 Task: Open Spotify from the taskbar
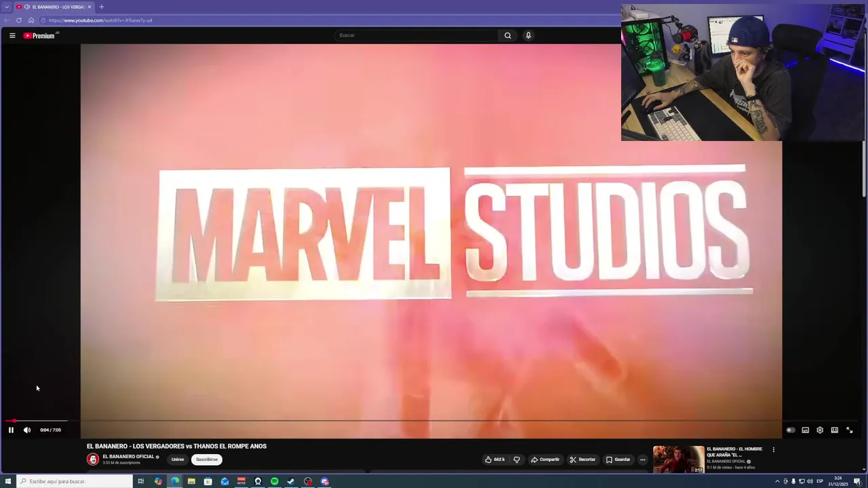click(275, 481)
